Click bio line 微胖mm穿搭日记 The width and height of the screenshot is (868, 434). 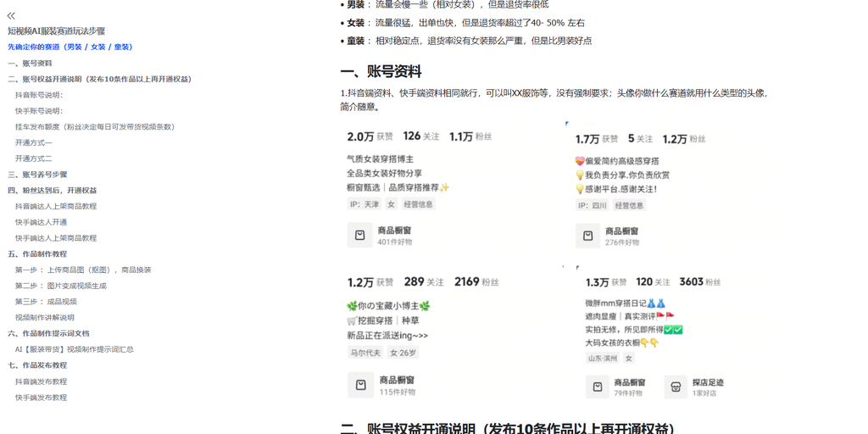[x=625, y=303]
